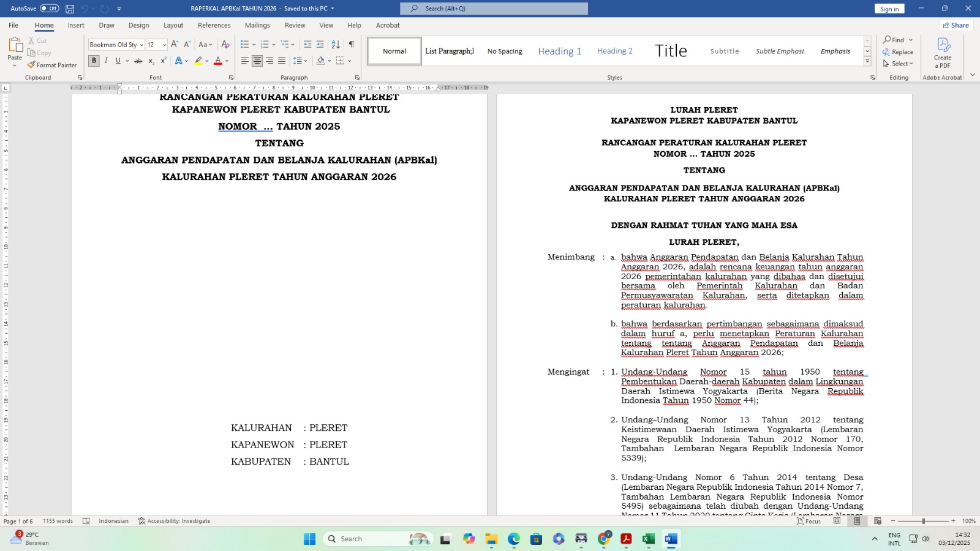Apply strikethrough formatting
This screenshot has width=980, height=551.
[x=138, y=61]
